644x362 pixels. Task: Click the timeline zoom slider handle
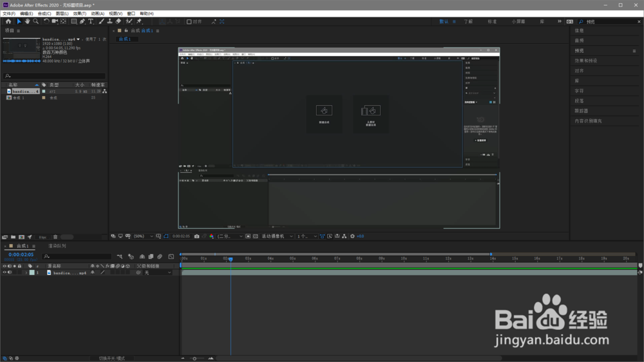pos(194,358)
